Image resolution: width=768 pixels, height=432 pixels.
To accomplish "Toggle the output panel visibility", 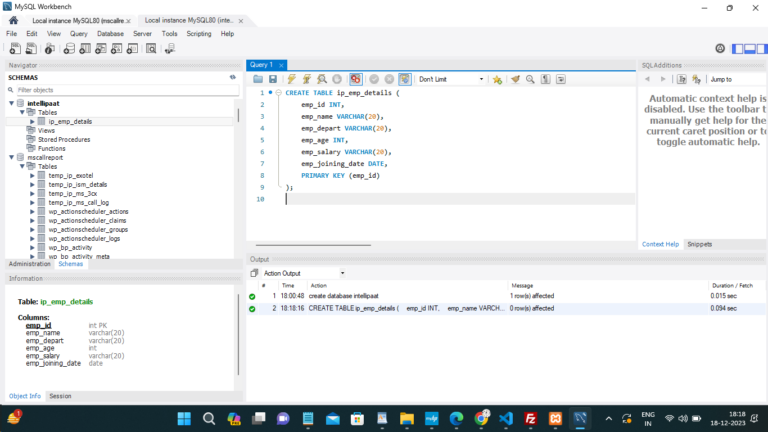I will click(x=750, y=48).
